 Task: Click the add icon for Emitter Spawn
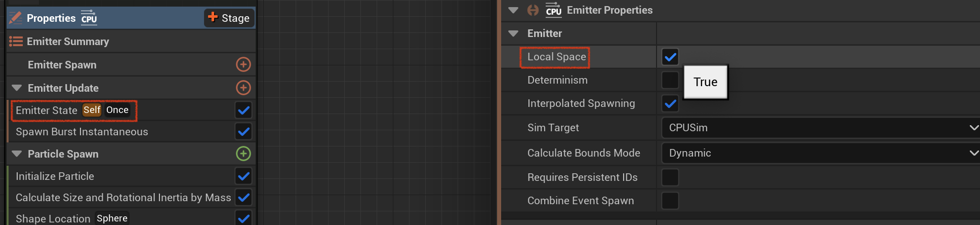[x=243, y=64]
